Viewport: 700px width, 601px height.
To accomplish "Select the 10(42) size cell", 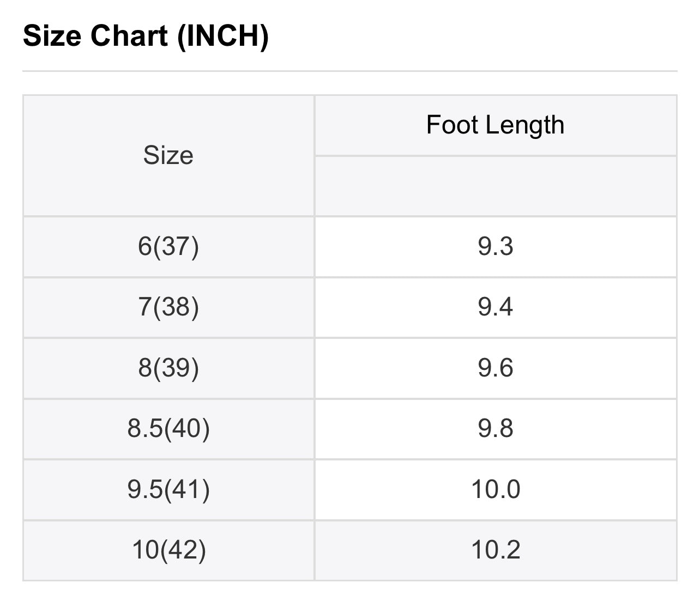I will (x=168, y=550).
